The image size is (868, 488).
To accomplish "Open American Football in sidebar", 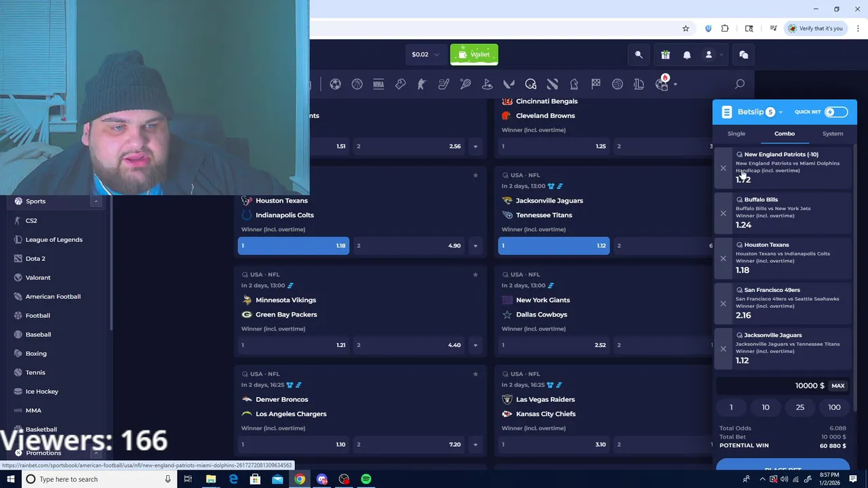I will pos(53,296).
